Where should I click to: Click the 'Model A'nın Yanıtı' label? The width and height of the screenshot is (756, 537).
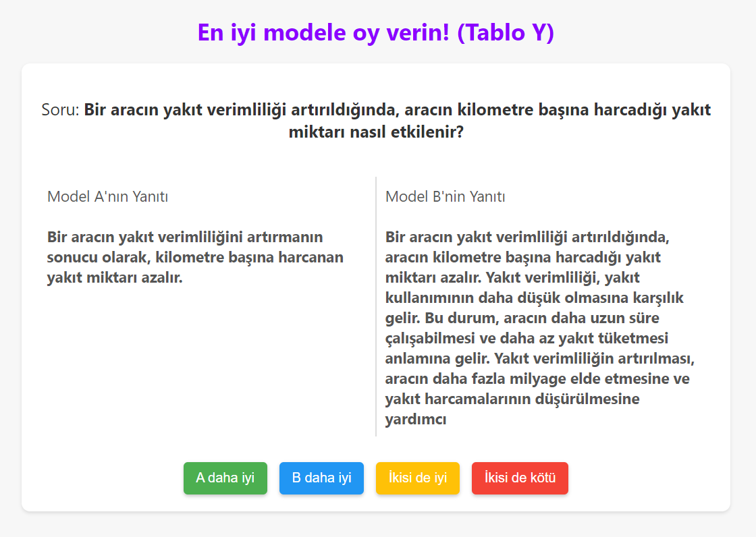click(x=107, y=196)
